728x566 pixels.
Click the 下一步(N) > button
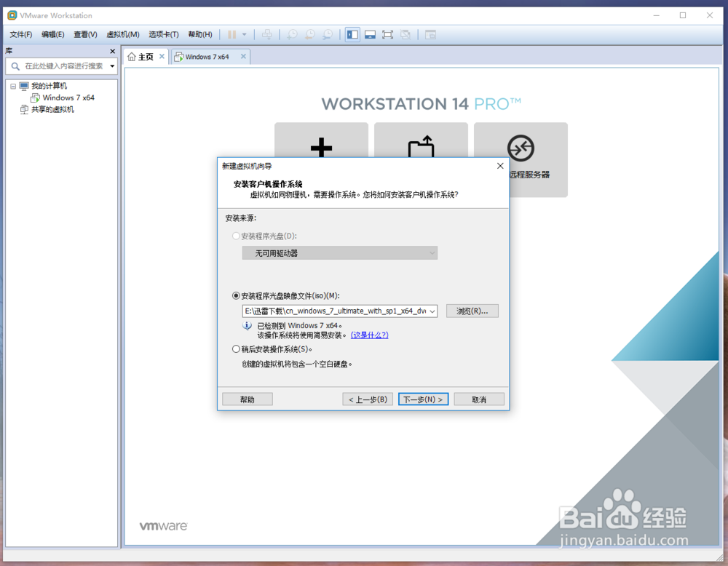point(423,399)
